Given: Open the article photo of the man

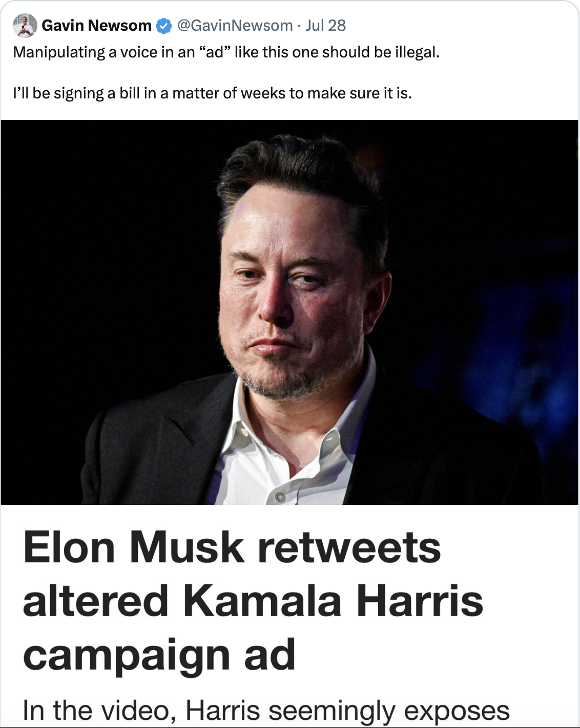Looking at the screenshot, I should point(289,312).
